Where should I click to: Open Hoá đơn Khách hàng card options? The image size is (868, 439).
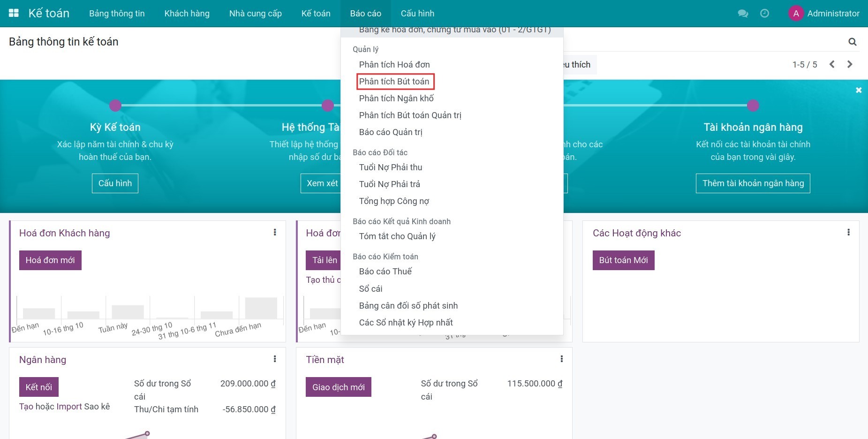(275, 232)
